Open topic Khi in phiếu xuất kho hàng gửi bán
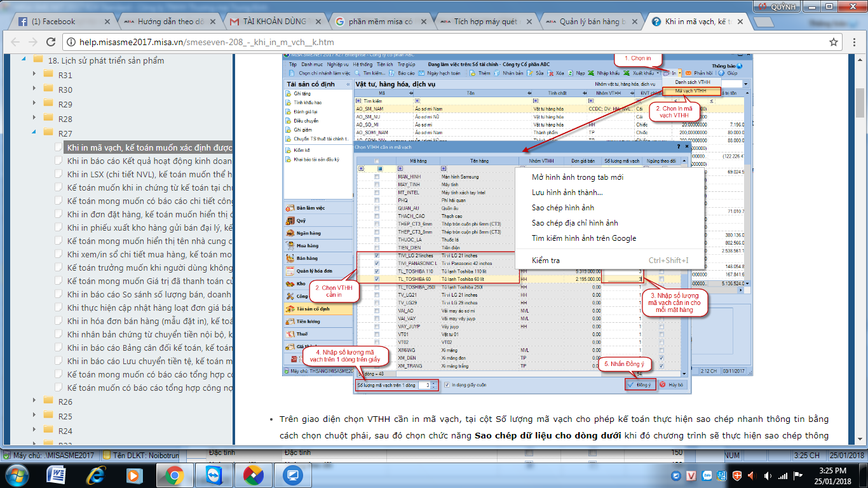The height and width of the screenshot is (488, 868). pyautogui.click(x=149, y=227)
